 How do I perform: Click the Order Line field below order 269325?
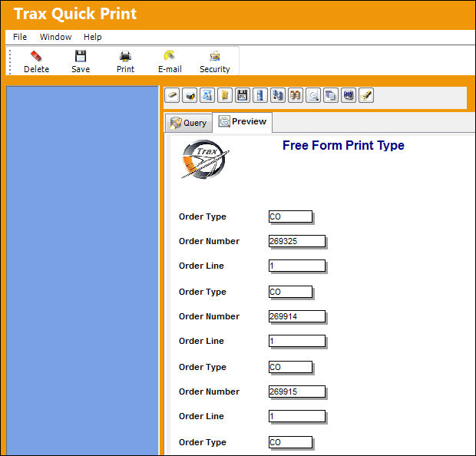[x=297, y=266]
